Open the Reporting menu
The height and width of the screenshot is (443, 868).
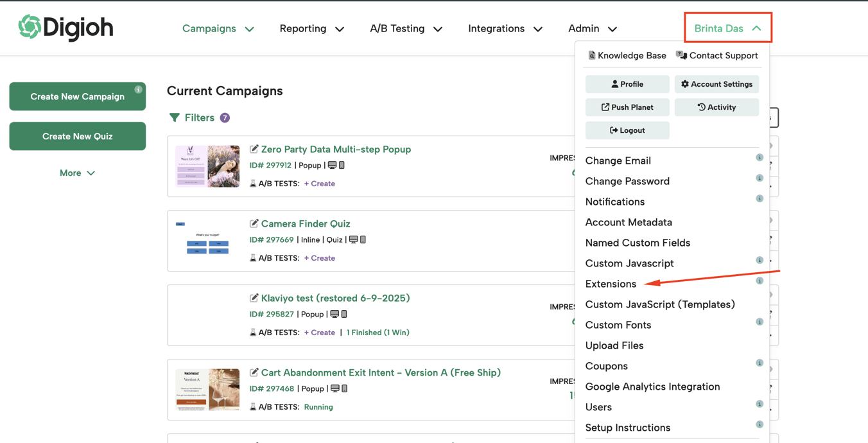click(x=312, y=29)
